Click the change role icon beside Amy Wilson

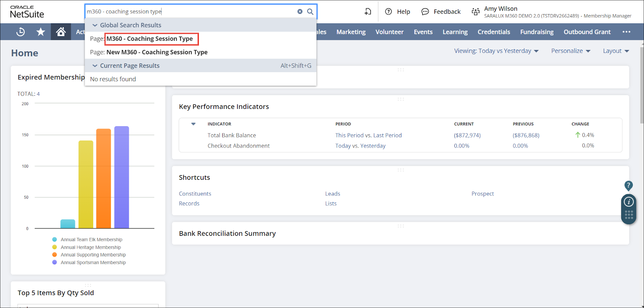coord(475,12)
